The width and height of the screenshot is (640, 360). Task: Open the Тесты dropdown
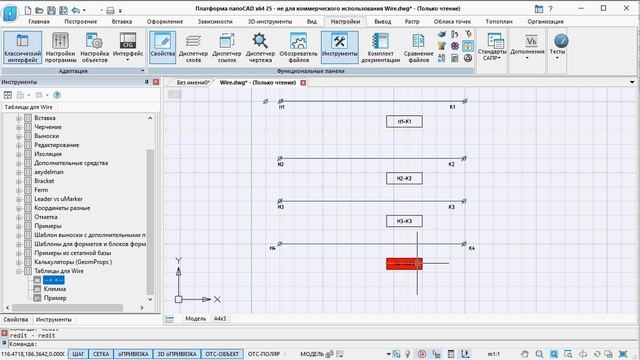(557, 47)
